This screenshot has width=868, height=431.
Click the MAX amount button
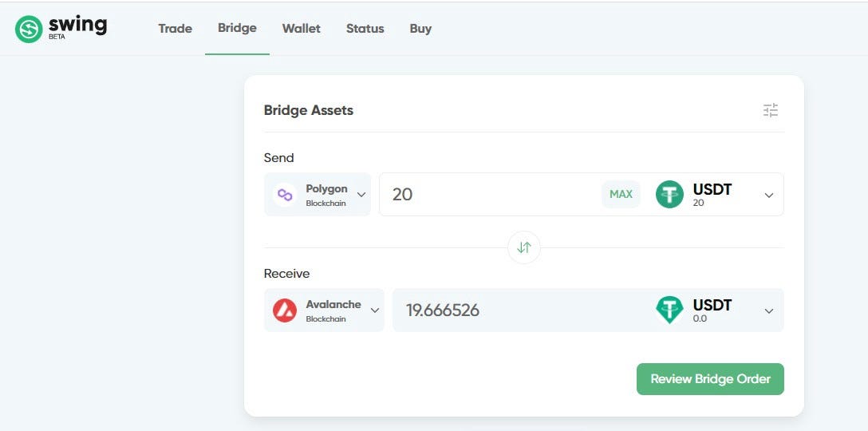click(621, 195)
